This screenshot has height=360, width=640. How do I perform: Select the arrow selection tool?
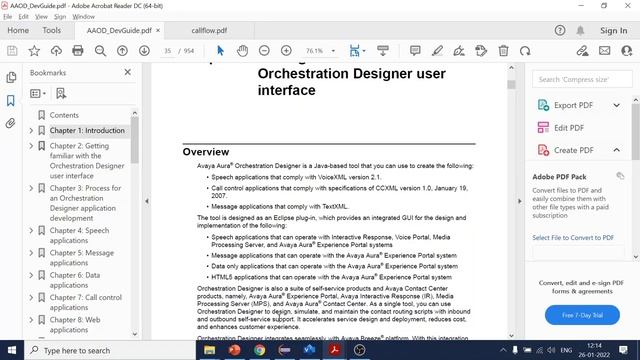[220, 51]
